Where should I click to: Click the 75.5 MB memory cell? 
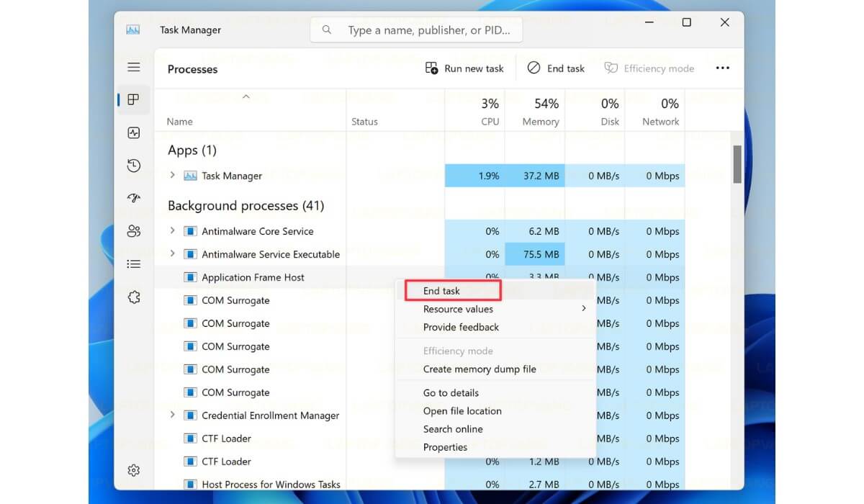[535, 254]
